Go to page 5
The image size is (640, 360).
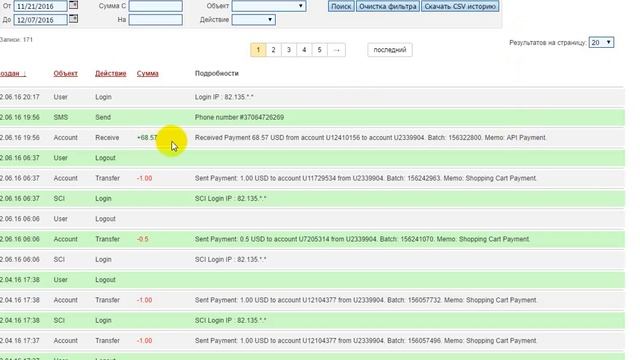coord(320,50)
